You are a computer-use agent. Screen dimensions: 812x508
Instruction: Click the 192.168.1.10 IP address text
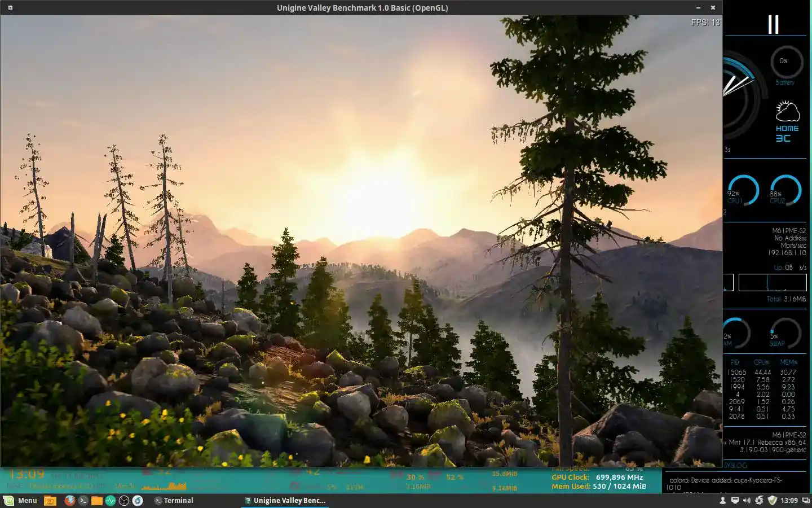(787, 253)
